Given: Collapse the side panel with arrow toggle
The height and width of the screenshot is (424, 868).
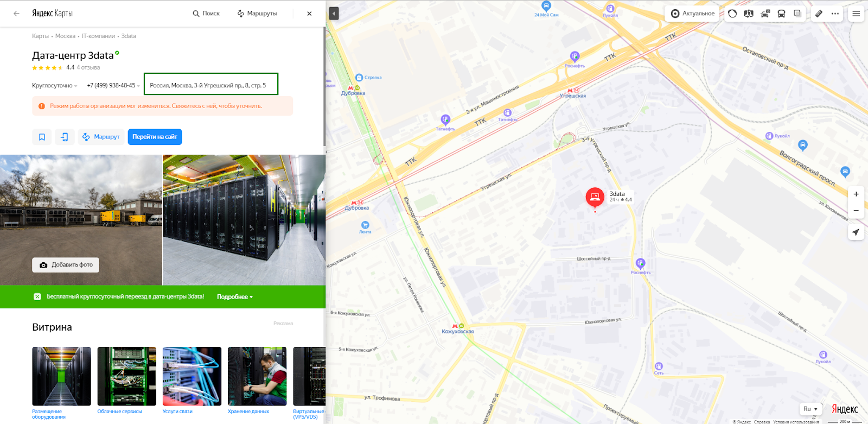Looking at the screenshot, I should [x=334, y=14].
